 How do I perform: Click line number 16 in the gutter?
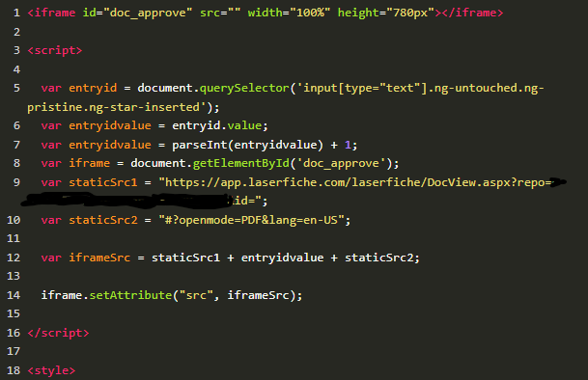[14, 333]
